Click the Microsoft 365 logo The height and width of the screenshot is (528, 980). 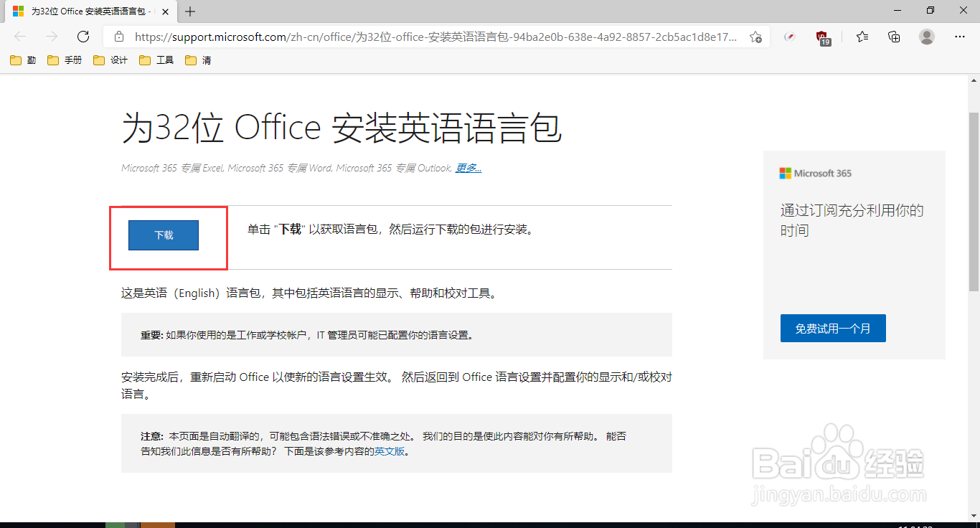pyautogui.click(x=816, y=173)
